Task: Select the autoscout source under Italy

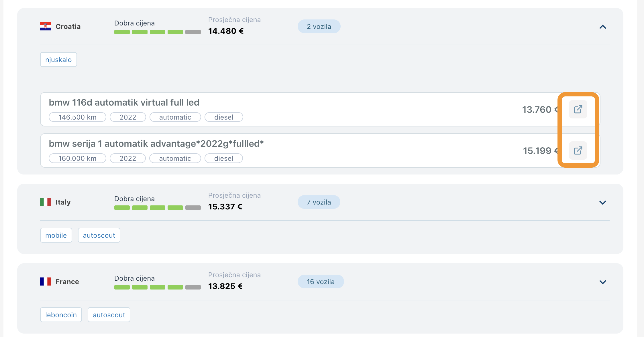Action: (x=99, y=235)
